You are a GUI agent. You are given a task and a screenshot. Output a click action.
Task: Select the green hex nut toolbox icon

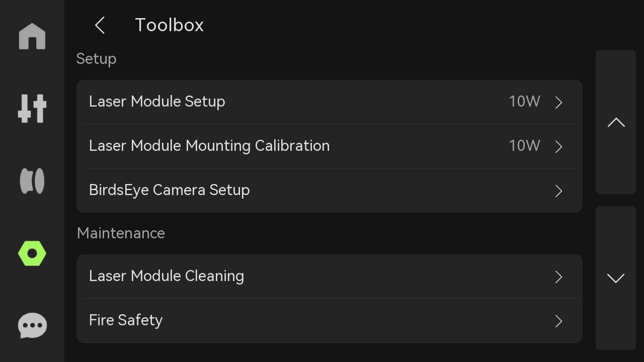point(32,253)
